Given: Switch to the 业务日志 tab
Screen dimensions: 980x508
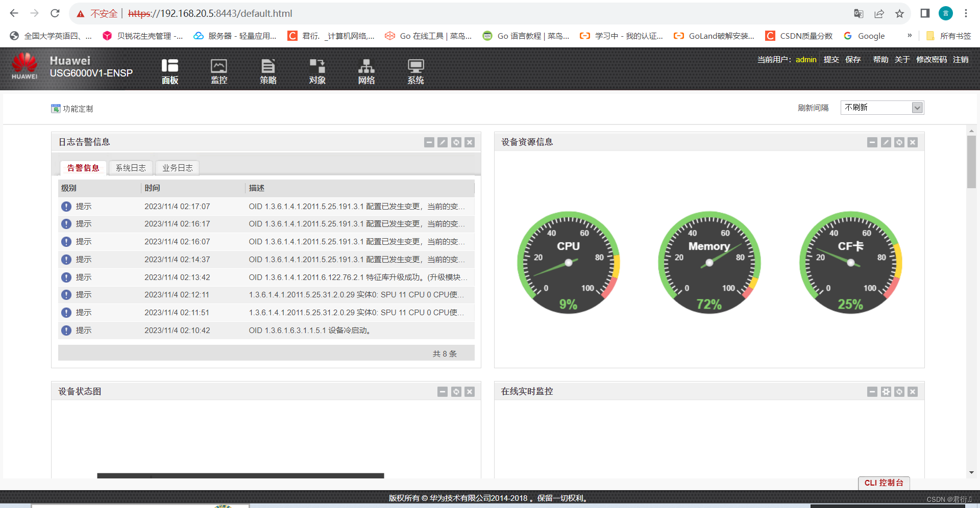Looking at the screenshot, I should click(x=178, y=168).
